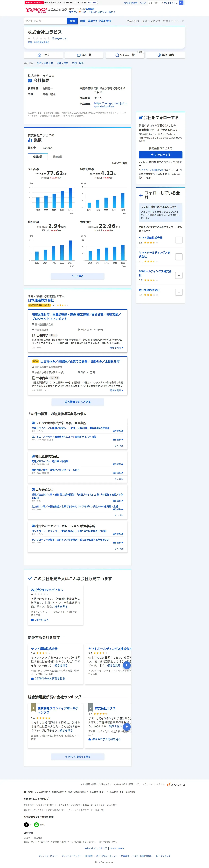Click the マイページ header link

177,21
